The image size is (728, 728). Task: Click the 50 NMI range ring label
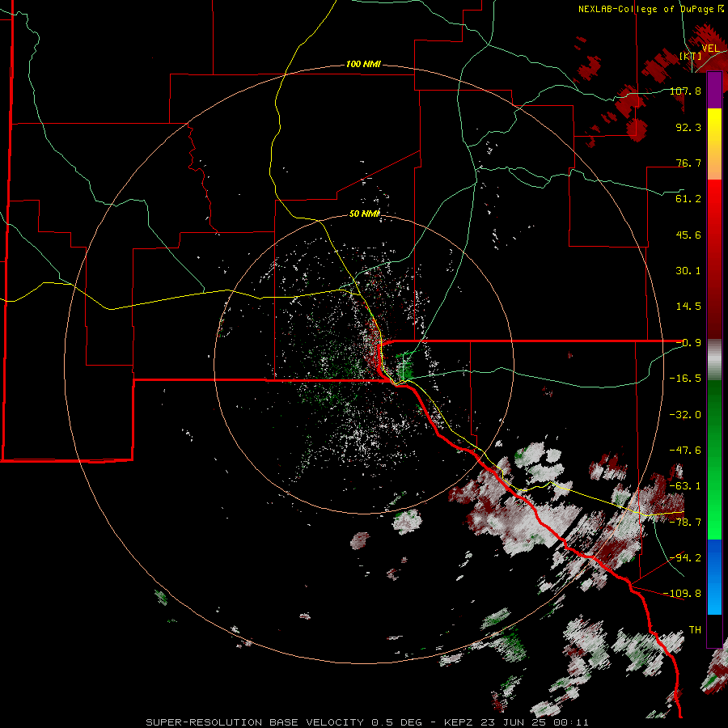coord(365,214)
